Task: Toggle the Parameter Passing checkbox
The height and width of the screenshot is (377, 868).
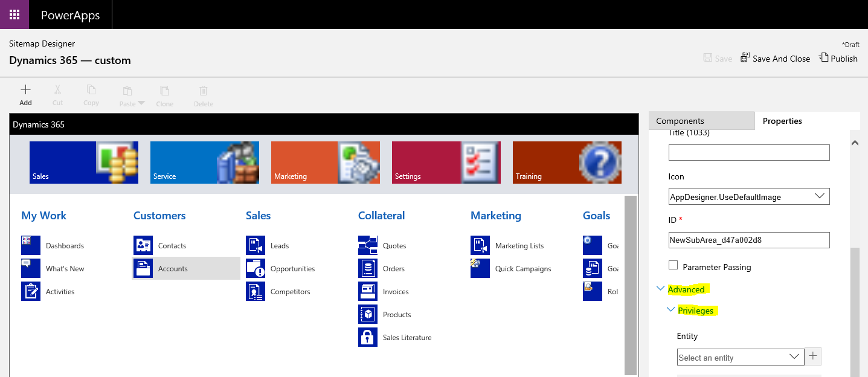Action: [x=673, y=265]
